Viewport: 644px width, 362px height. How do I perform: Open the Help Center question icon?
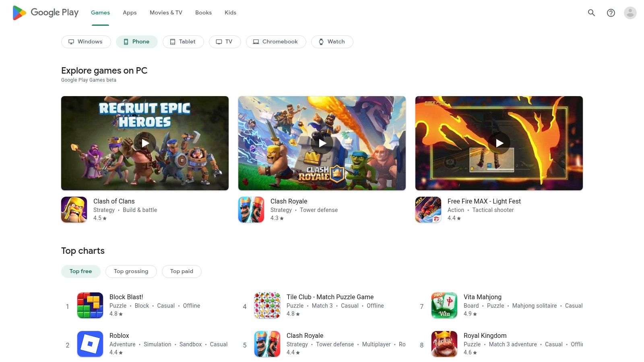tap(611, 13)
